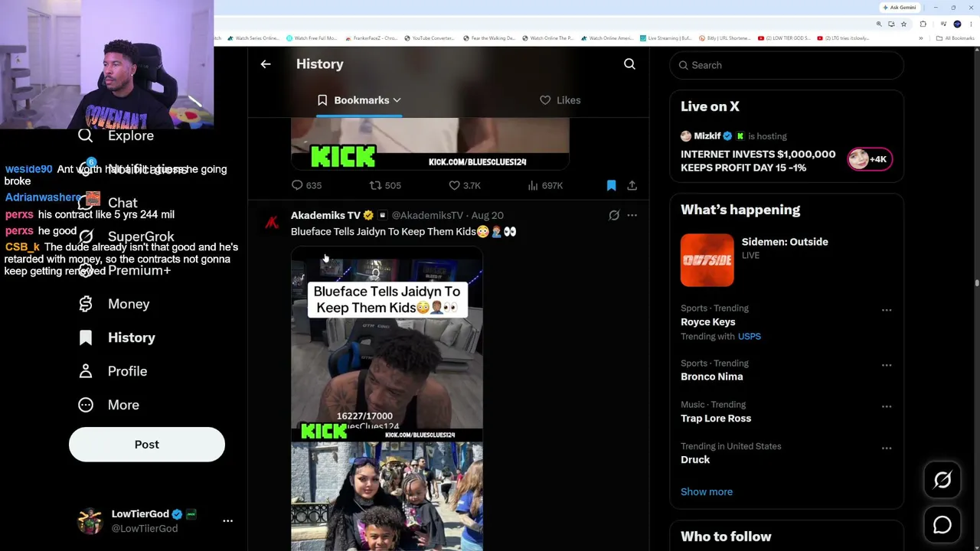Open the Ask Gemini button
This screenshot has width=980, height=551.
(899, 8)
